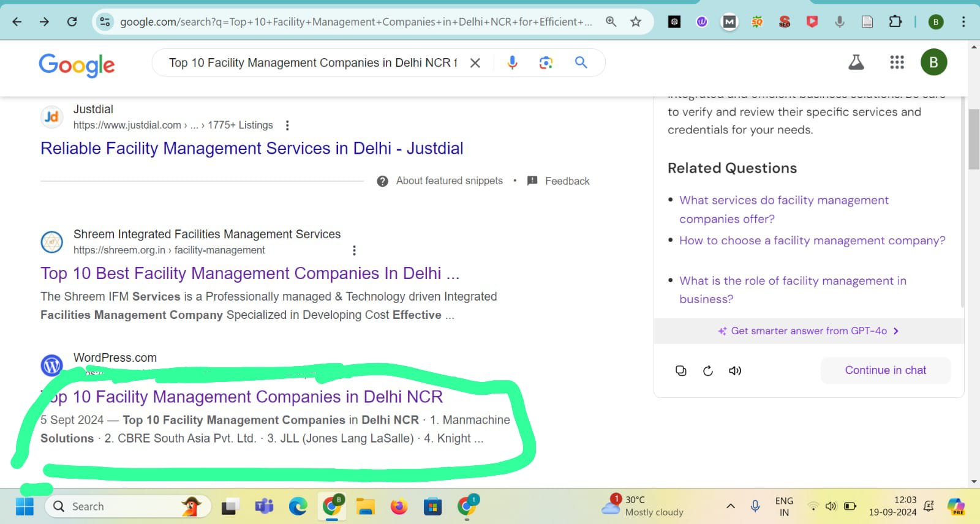
Task: Open more options for Justdial result
Action: click(x=287, y=125)
